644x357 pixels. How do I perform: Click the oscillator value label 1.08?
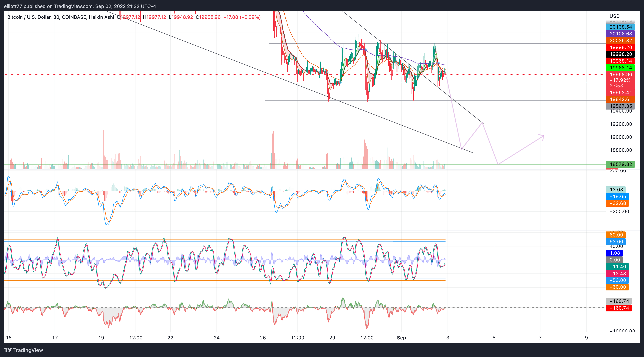pos(614,253)
